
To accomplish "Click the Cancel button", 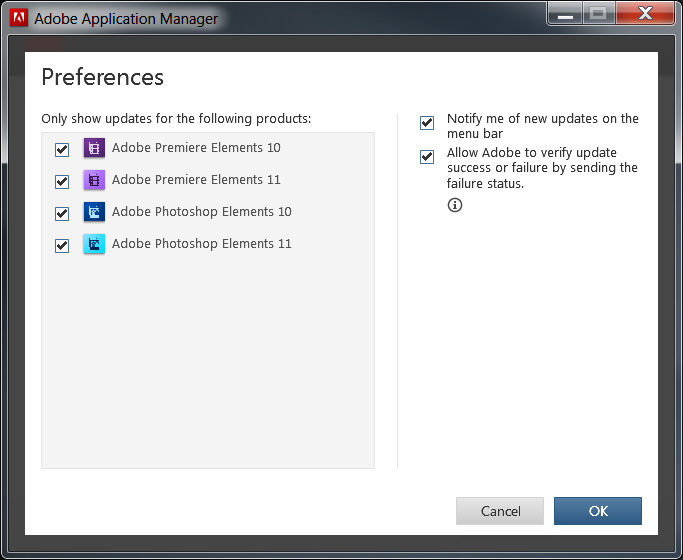I will 500,511.
